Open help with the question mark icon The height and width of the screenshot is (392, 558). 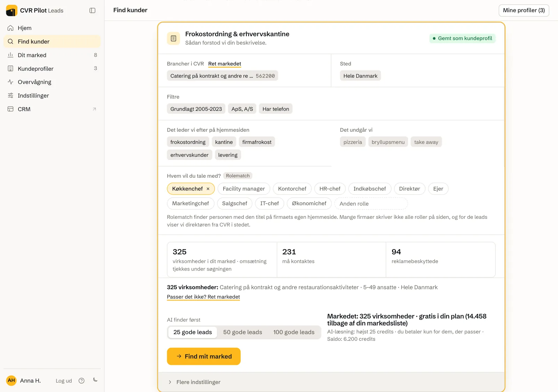[82, 381]
